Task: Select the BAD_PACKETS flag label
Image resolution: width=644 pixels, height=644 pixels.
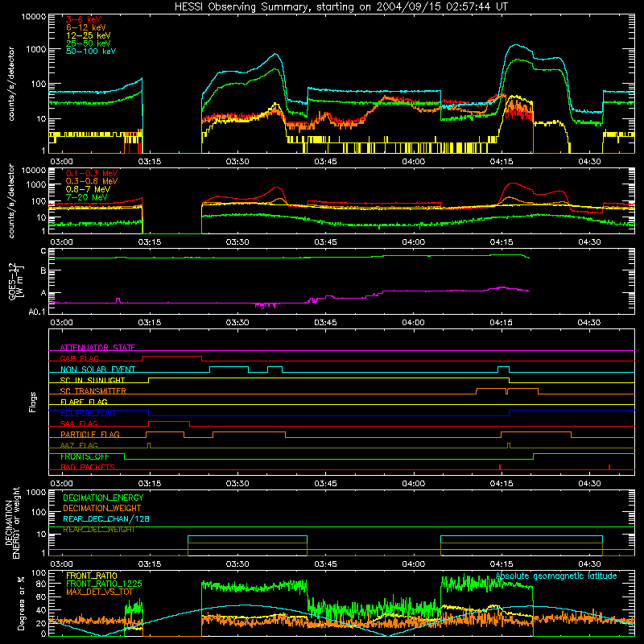Action: [88, 467]
